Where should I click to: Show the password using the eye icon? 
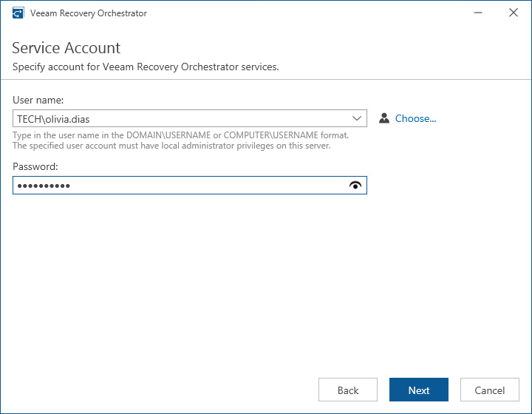point(356,186)
